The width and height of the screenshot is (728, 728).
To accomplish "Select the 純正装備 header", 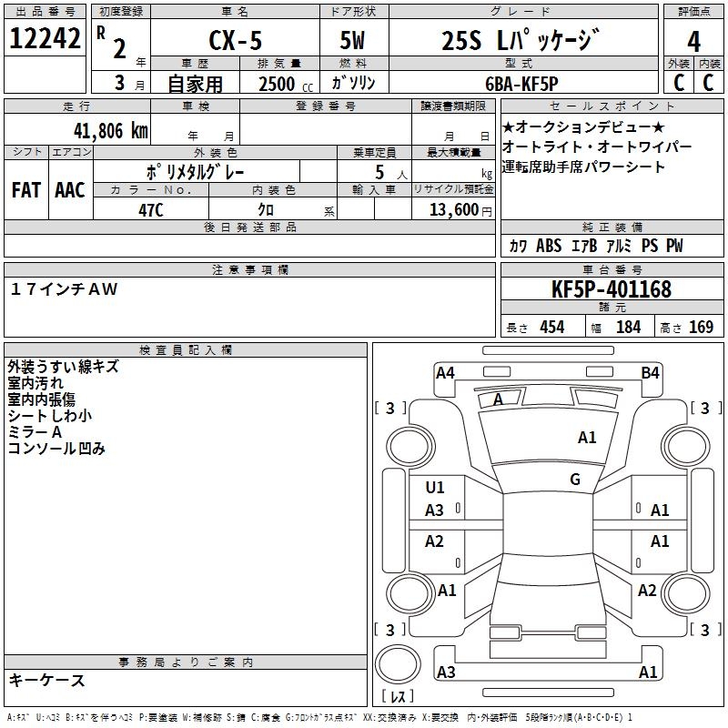I will (612, 227).
